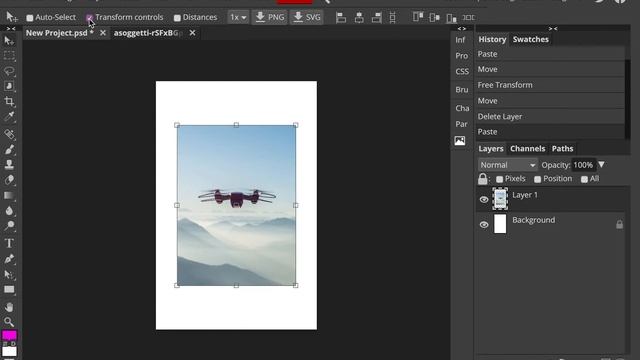The height and width of the screenshot is (360, 640).
Task: Select the Clone Stamp tool
Action: [9, 164]
